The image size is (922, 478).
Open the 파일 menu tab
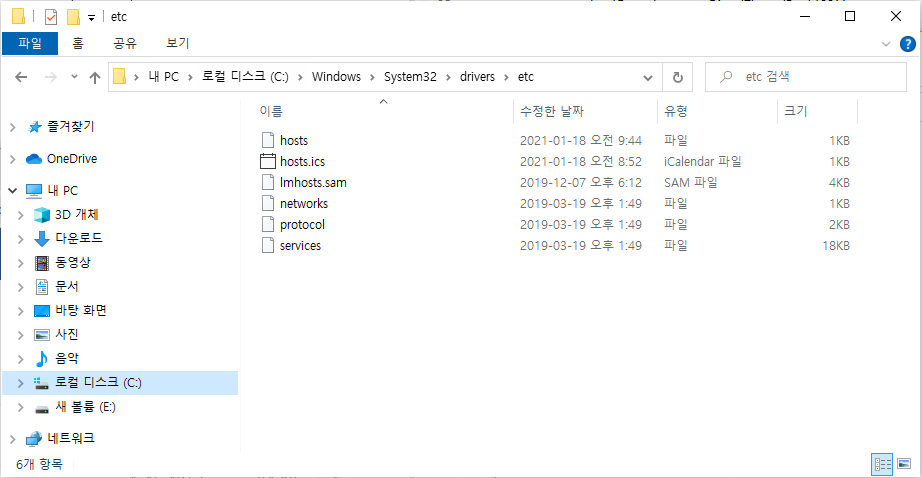30,44
